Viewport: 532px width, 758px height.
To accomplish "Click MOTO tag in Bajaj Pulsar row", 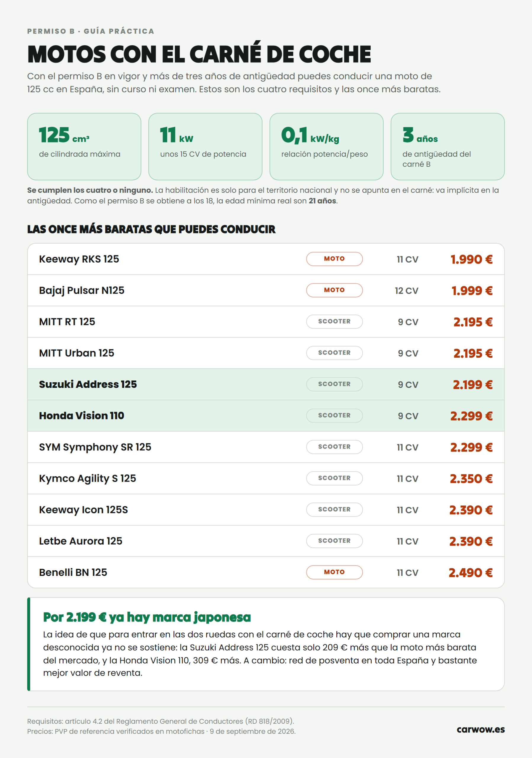I will (334, 290).
